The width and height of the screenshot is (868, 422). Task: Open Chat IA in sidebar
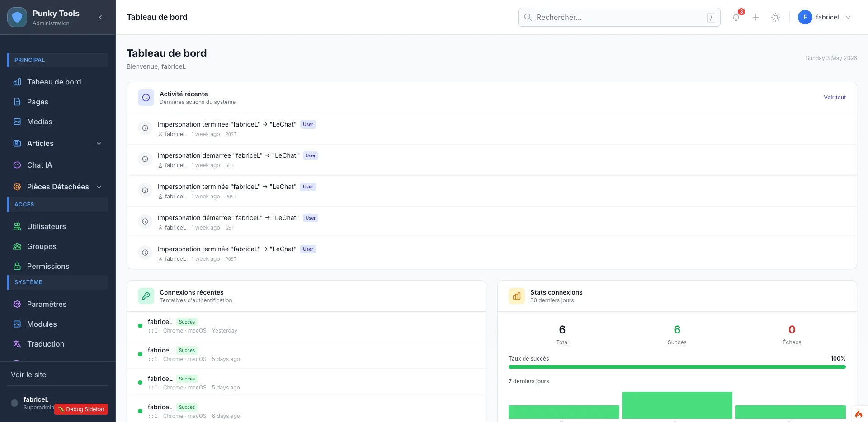click(58, 165)
